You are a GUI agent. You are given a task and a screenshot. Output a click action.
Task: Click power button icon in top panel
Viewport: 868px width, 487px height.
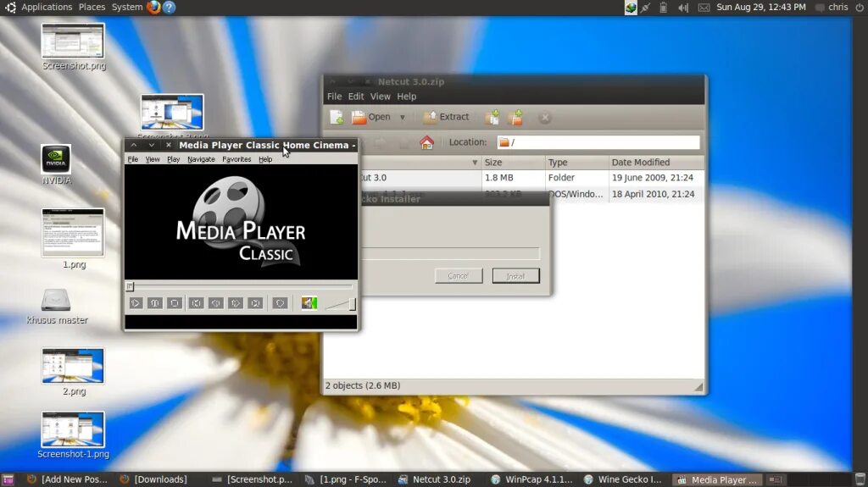860,7
